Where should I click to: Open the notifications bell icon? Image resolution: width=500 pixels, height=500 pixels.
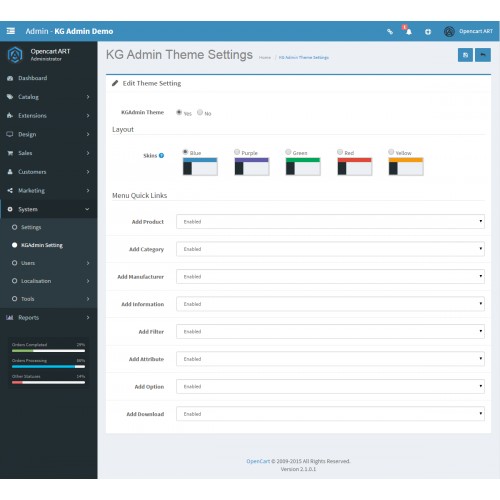pyautogui.click(x=409, y=32)
